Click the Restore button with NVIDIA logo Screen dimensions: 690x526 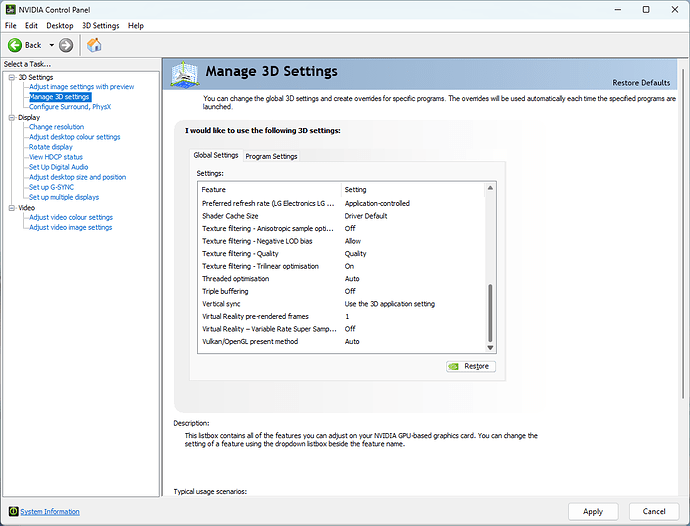pyautogui.click(x=470, y=366)
